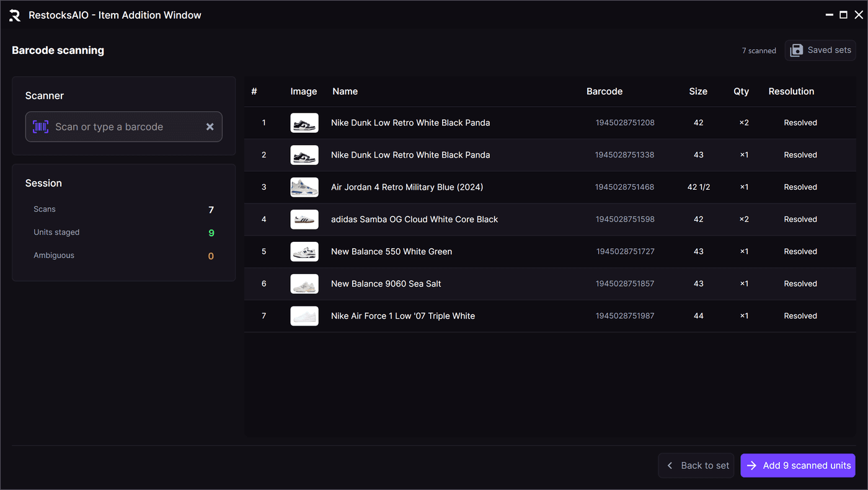Screen dimensions: 868x490
Task: Select Nike Air Force 1 Low '07 name
Action: 403,316
